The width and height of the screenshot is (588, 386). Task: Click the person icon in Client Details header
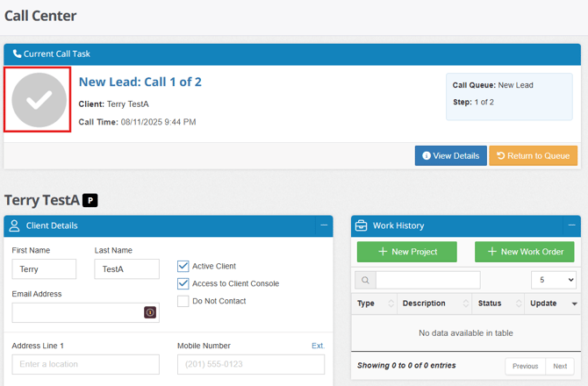(14, 225)
